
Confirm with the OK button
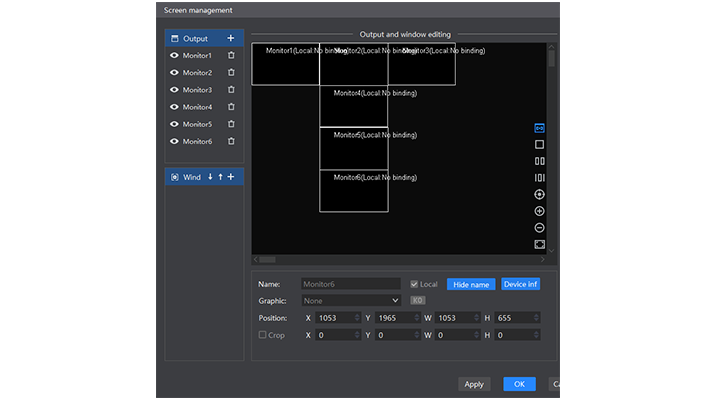[x=519, y=384]
